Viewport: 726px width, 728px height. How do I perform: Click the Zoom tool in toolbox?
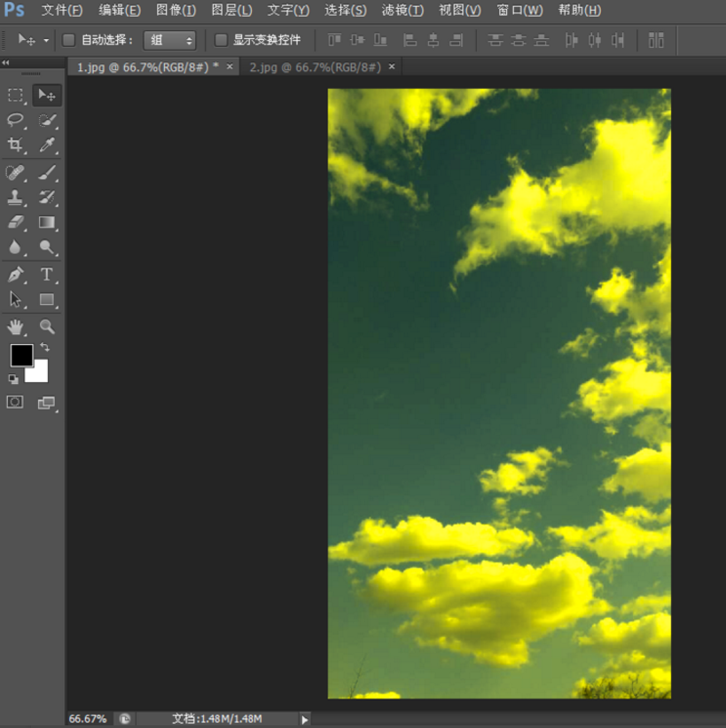(x=47, y=326)
